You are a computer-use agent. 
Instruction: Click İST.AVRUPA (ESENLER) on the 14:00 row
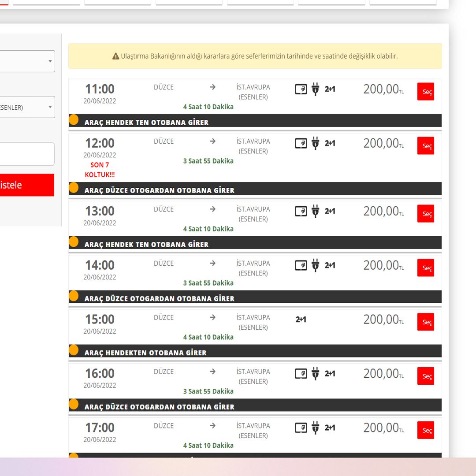(x=253, y=268)
